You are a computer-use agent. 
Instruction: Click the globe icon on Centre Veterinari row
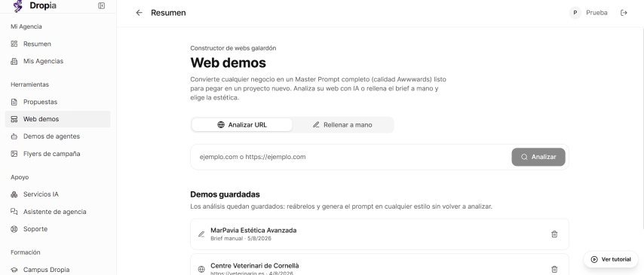coord(201,269)
